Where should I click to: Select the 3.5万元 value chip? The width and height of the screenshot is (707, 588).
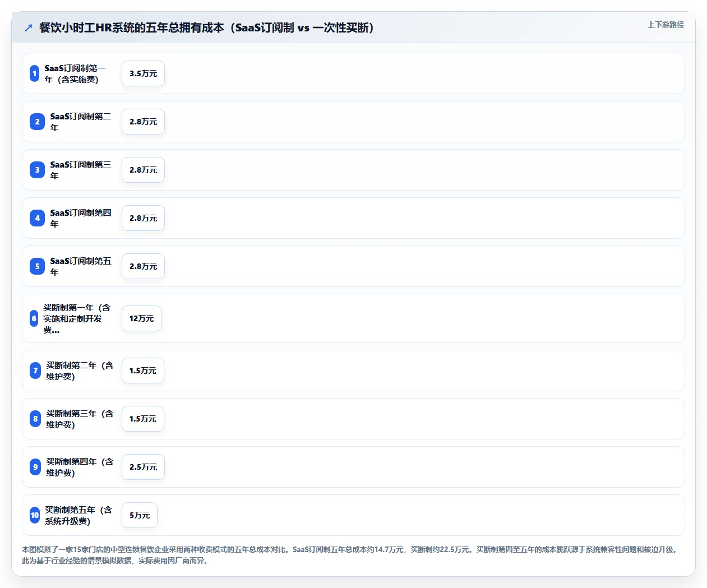(143, 73)
